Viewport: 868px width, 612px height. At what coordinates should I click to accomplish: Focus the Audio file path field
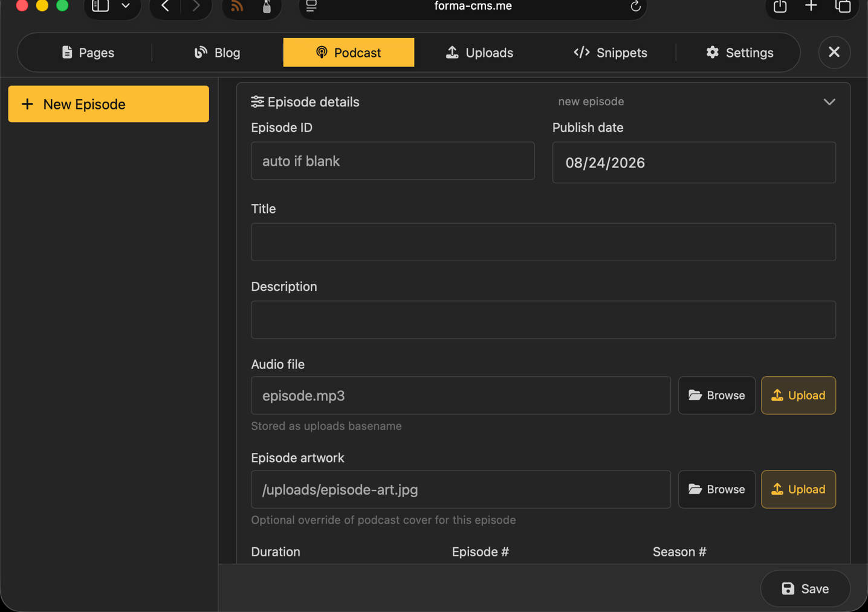click(x=461, y=396)
